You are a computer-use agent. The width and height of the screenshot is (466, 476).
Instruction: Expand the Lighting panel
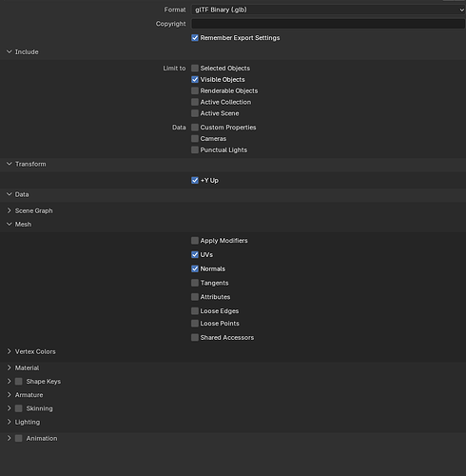click(10, 422)
